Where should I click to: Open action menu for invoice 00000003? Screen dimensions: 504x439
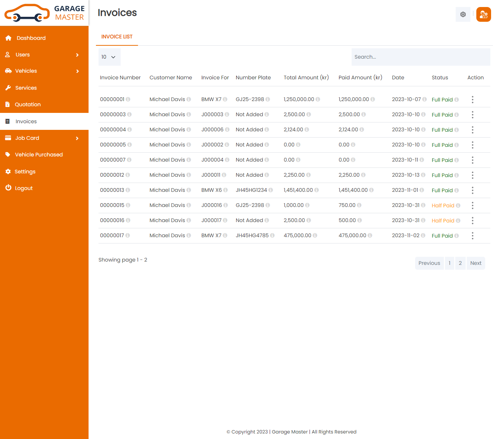point(472,115)
